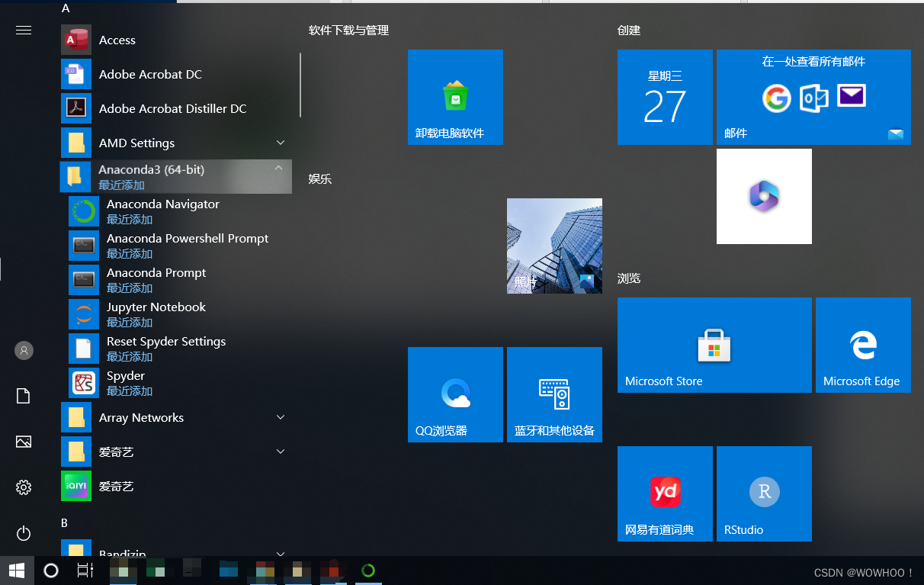Image resolution: width=924 pixels, height=585 pixels.
Task: Click the 创建 group title
Action: (629, 31)
